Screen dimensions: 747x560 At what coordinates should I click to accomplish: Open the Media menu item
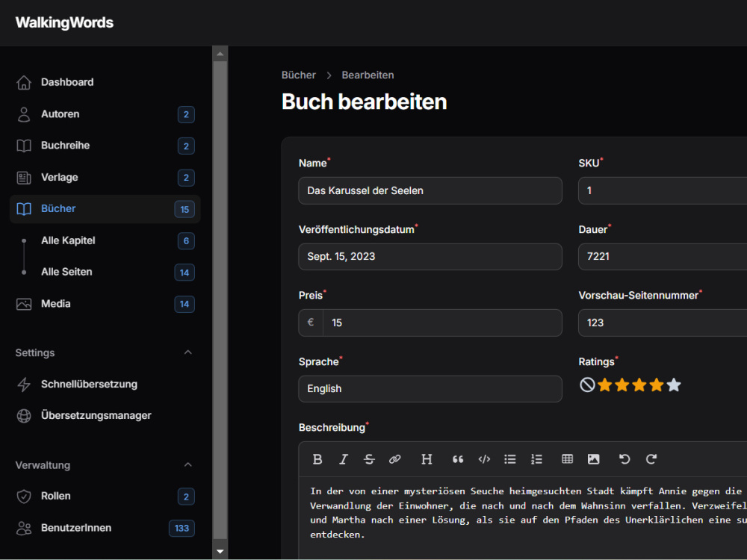105,304
